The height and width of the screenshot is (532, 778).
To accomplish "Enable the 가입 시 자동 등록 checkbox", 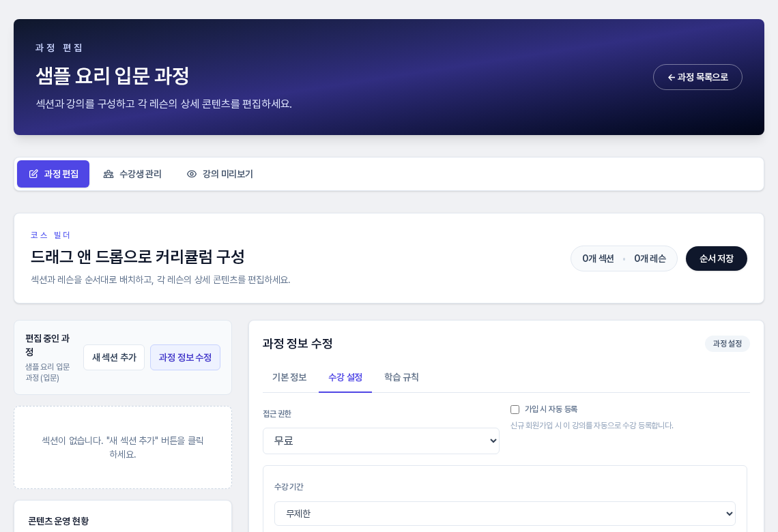I will 515,409.
